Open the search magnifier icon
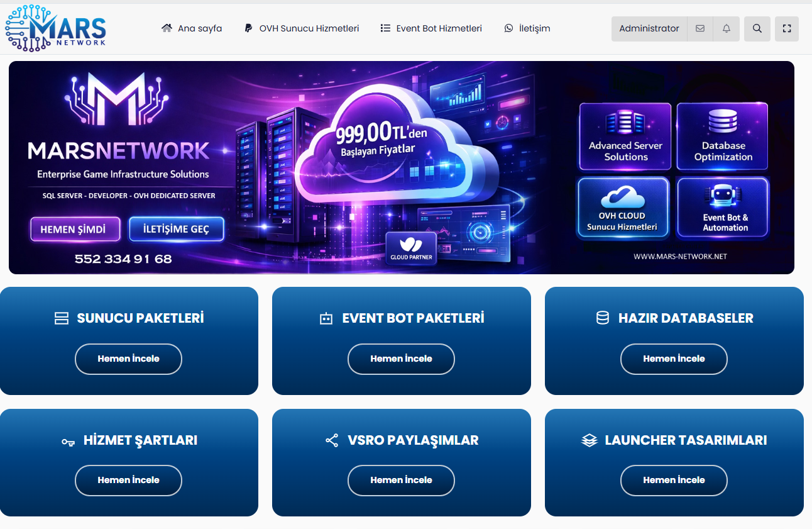Image resolution: width=812 pixels, height=529 pixels. coord(757,28)
